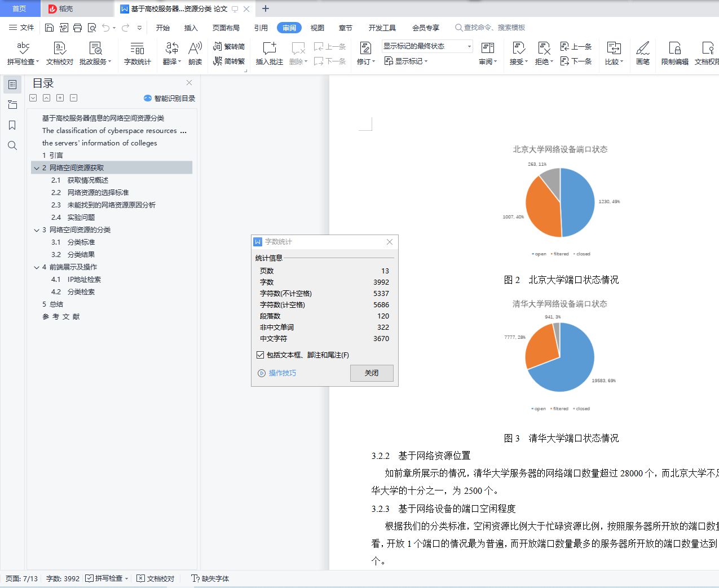Collapse the 3 网络空间资源的分类 outline node

pos(37,230)
